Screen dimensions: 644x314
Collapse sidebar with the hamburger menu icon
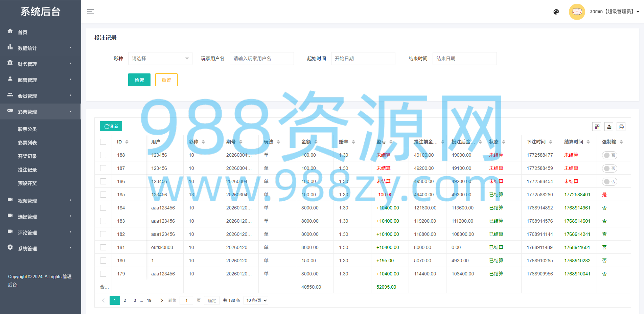click(91, 12)
